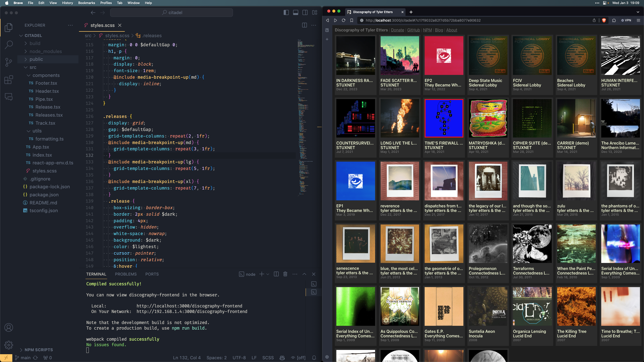This screenshot has height=362, width=644.
Task: Open the editor More Actions ellipsis
Action: [314, 25]
